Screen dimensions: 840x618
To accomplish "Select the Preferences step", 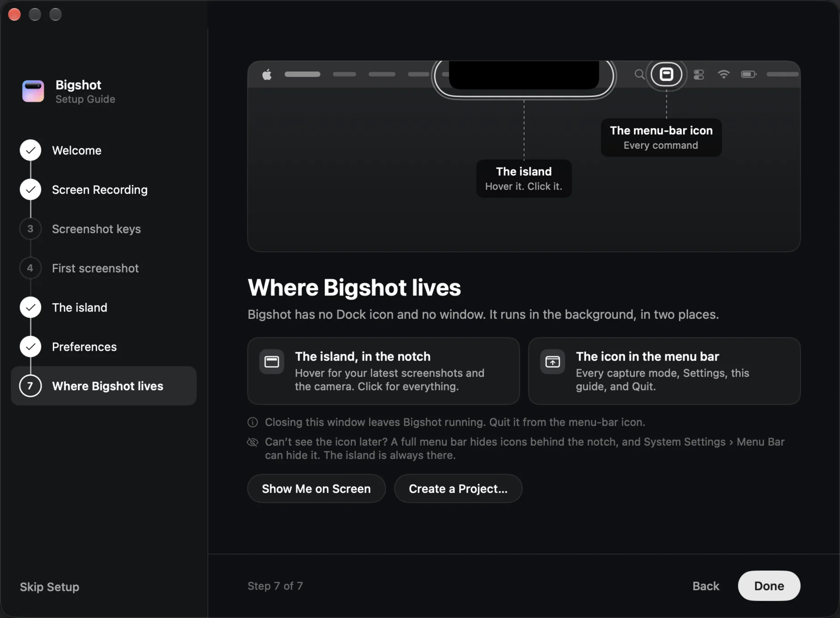I will tap(104, 347).
